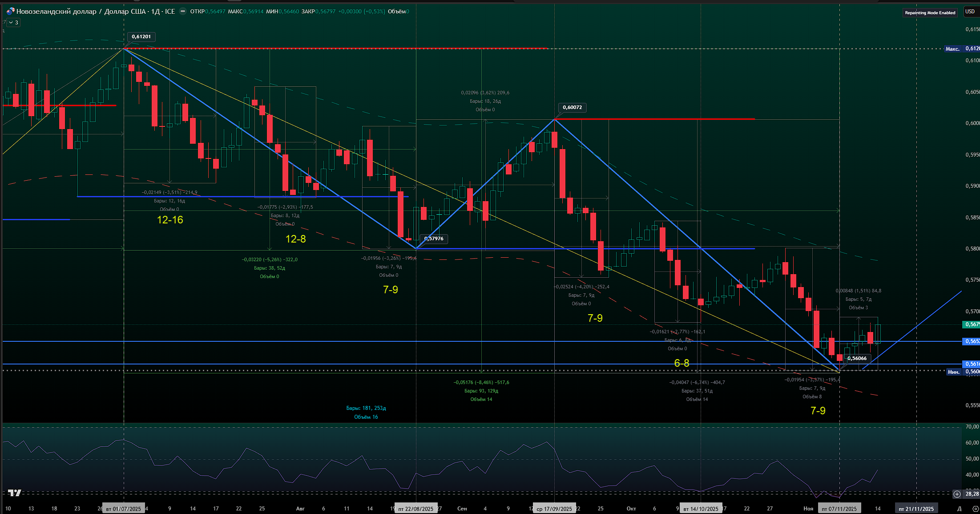Open the USD currency dropdown
This screenshot has width=980, height=514.
pyautogui.click(x=970, y=12)
